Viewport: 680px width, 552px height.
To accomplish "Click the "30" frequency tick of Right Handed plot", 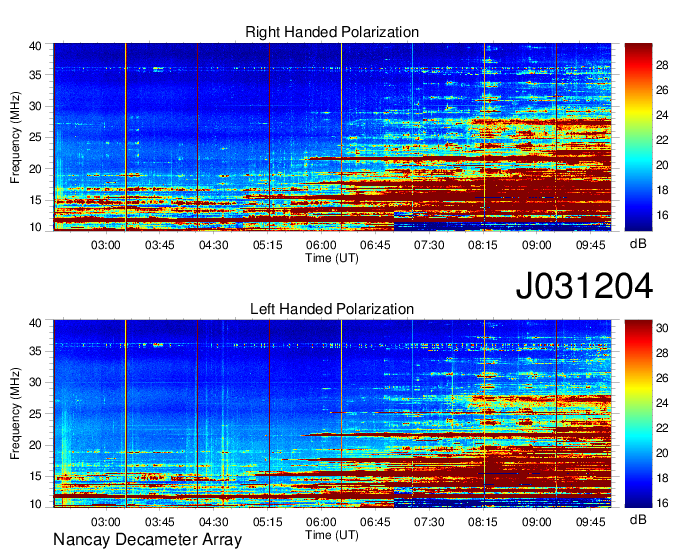I will (36, 106).
